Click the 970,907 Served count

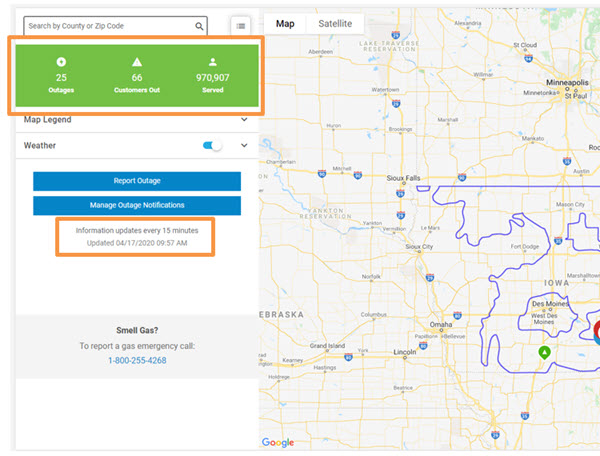[x=213, y=78]
